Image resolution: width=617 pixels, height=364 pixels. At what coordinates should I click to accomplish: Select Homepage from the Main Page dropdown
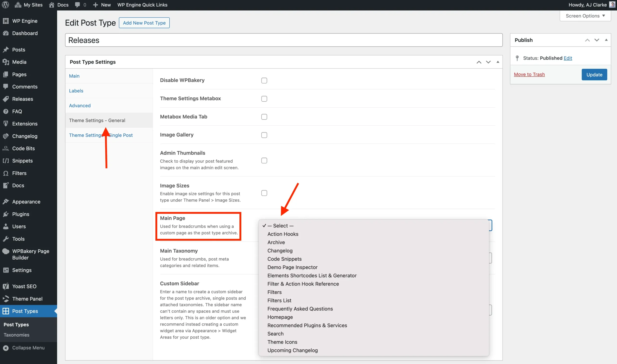point(280,317)
